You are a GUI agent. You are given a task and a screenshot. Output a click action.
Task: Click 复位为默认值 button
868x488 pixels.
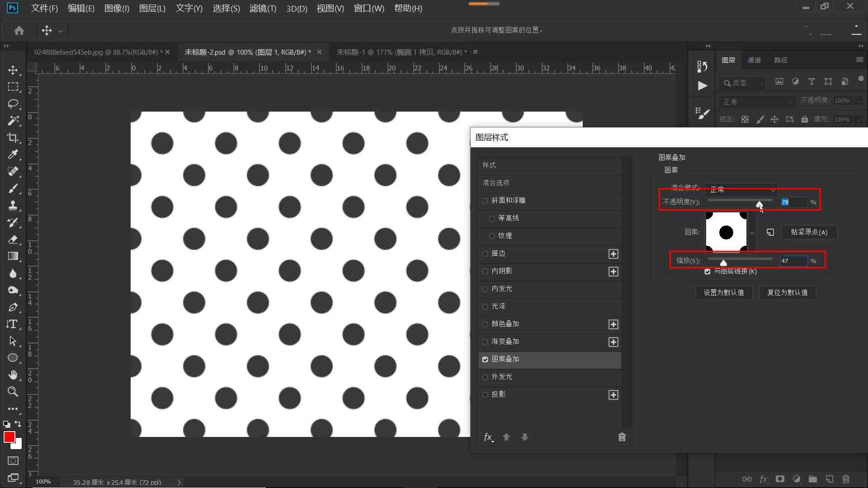click(788, 292)
